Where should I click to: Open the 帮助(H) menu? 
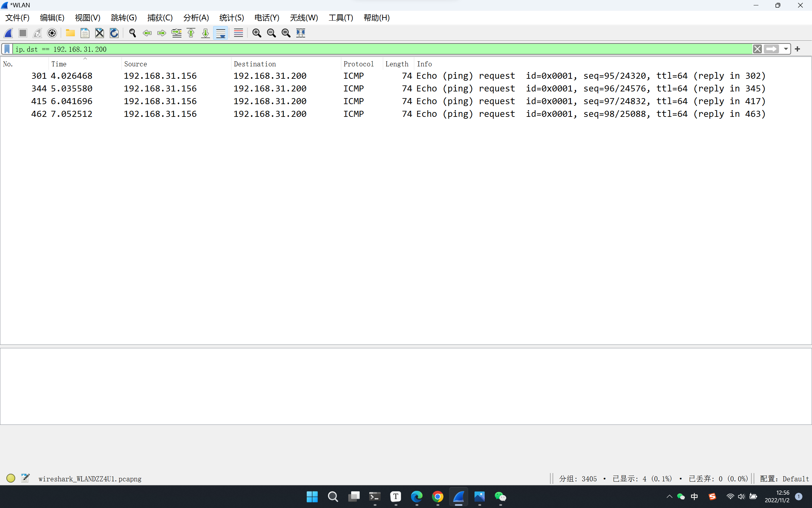click(377, 18)
